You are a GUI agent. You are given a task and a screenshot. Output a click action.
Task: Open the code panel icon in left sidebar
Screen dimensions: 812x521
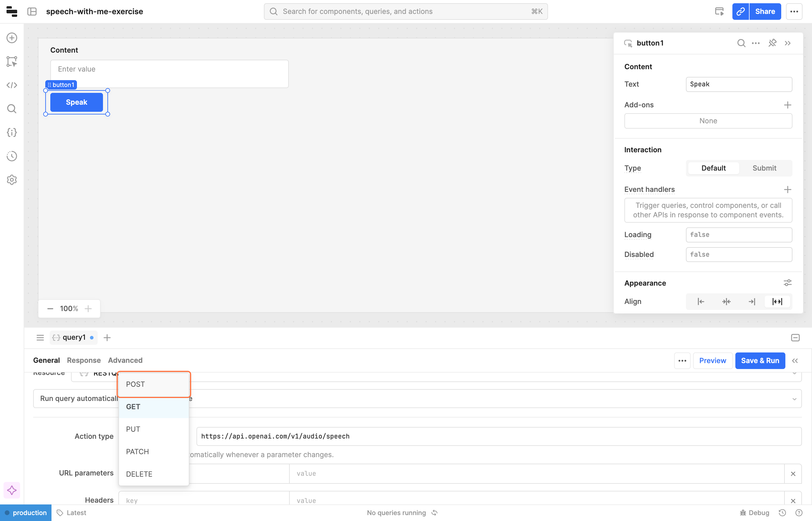pyautogui.click(x=12, y=85)
